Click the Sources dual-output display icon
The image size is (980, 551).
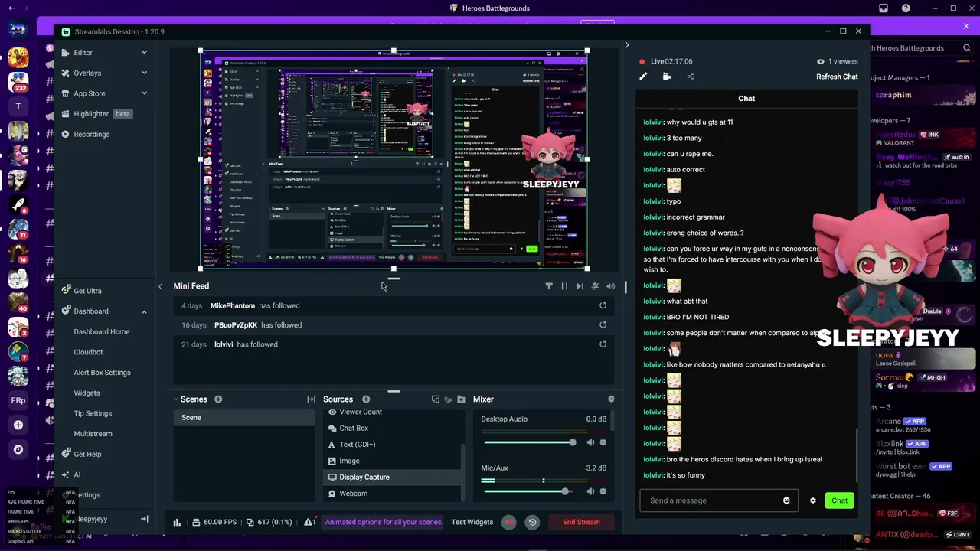tap(436, 399)
